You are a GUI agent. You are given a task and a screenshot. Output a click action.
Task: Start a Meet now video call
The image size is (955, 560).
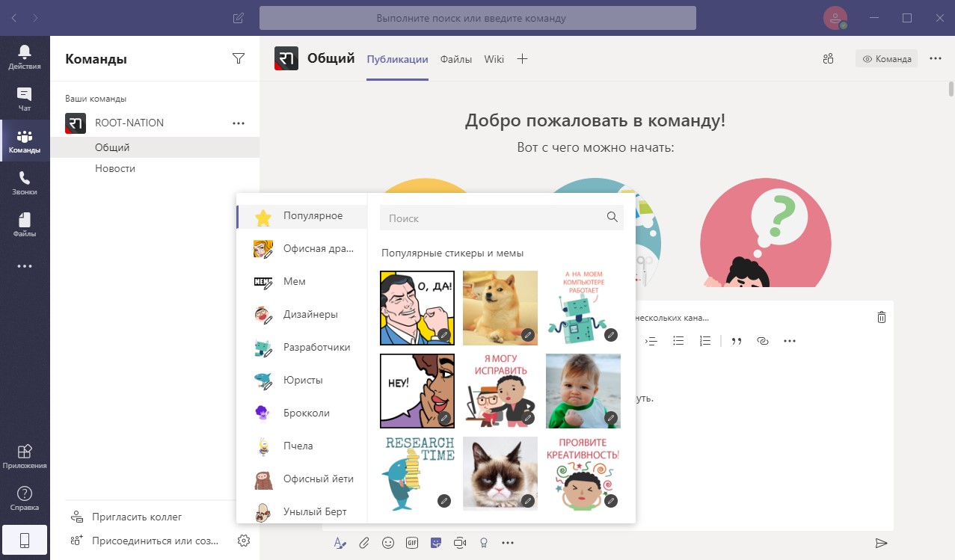(x=460, y=543)
